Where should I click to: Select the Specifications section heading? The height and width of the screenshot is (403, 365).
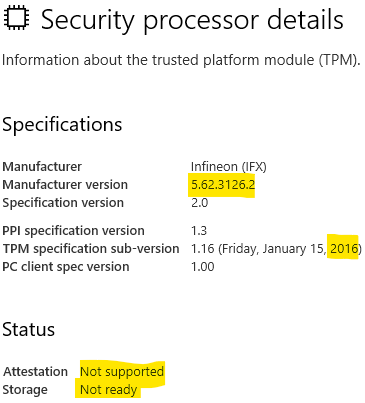pyautogui.click(x=62, y=125)
